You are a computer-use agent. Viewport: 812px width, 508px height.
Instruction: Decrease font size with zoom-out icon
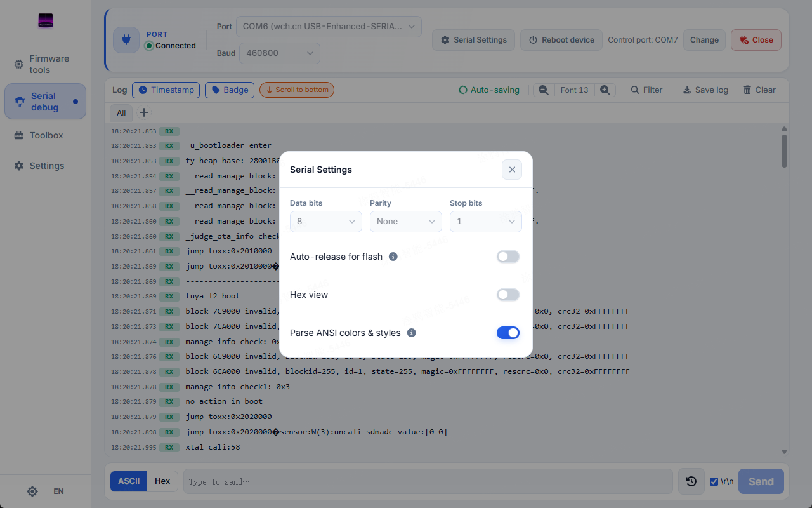coord(544,90)
